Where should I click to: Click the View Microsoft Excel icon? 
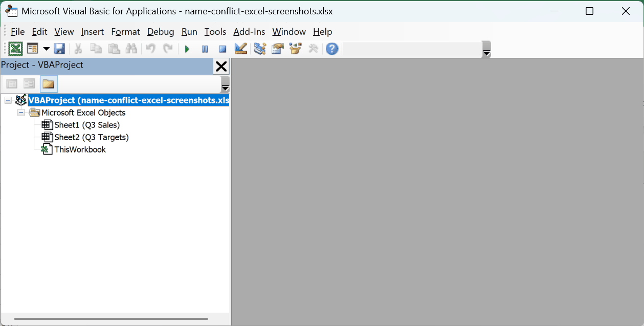[x=16, y=49]
